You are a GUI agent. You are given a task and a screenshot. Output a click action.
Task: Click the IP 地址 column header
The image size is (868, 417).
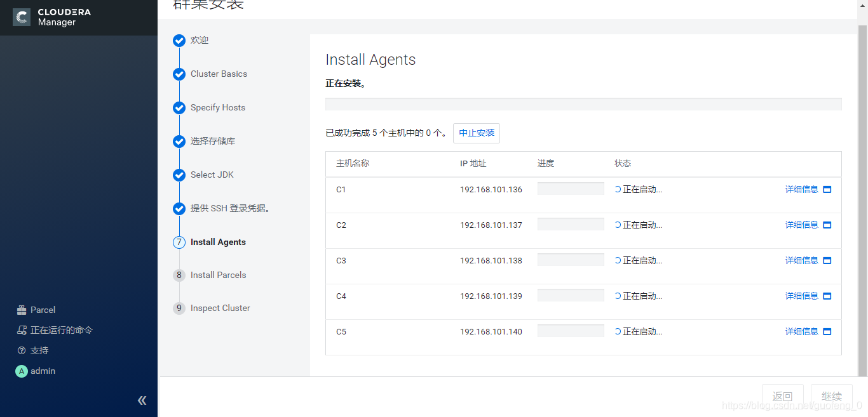[x=473, y=163]
